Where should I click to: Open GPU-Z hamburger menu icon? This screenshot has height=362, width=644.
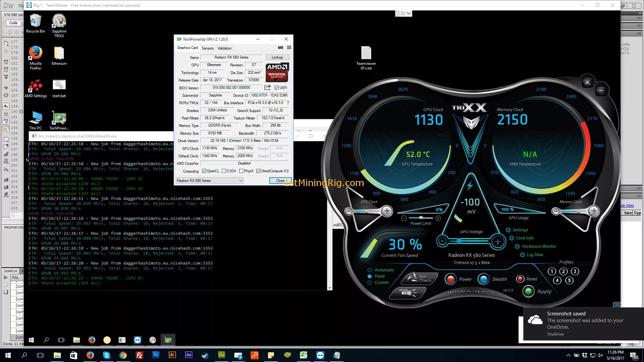click(289, 48)
